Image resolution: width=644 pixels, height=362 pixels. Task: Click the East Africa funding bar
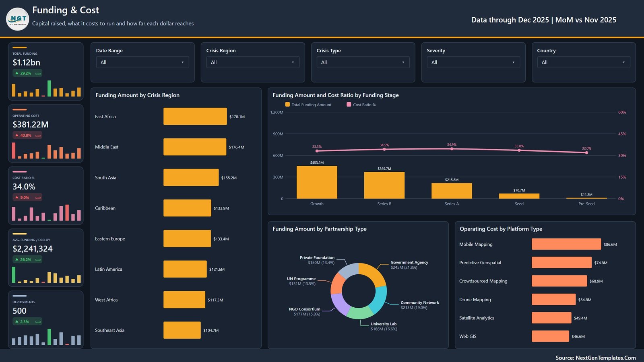point(195,116)
